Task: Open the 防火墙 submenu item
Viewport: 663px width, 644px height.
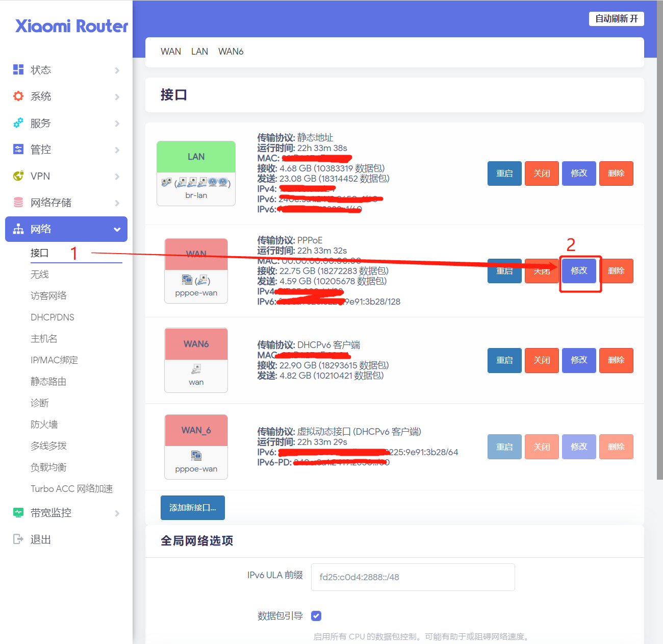Action: (x=44, y=425)
